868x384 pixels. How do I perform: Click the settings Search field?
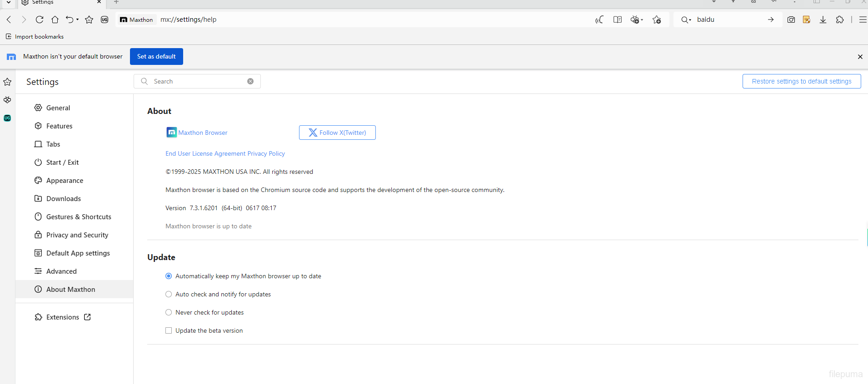[197, 81]
